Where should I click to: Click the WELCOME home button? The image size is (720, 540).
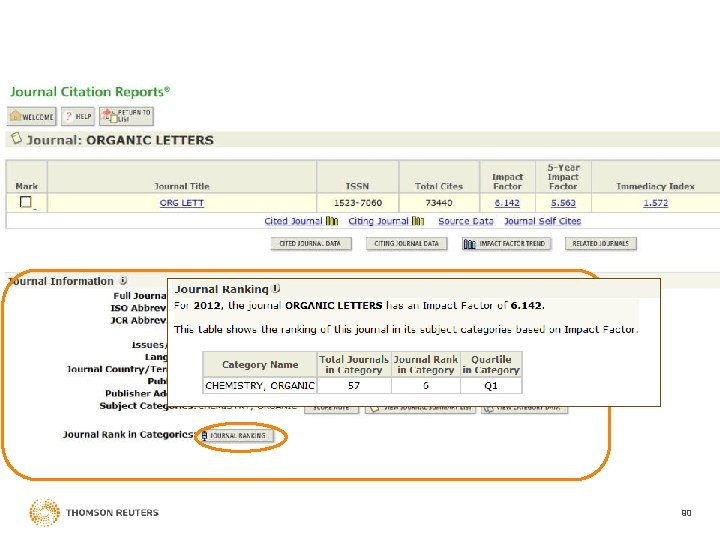[x=32, y=116]
